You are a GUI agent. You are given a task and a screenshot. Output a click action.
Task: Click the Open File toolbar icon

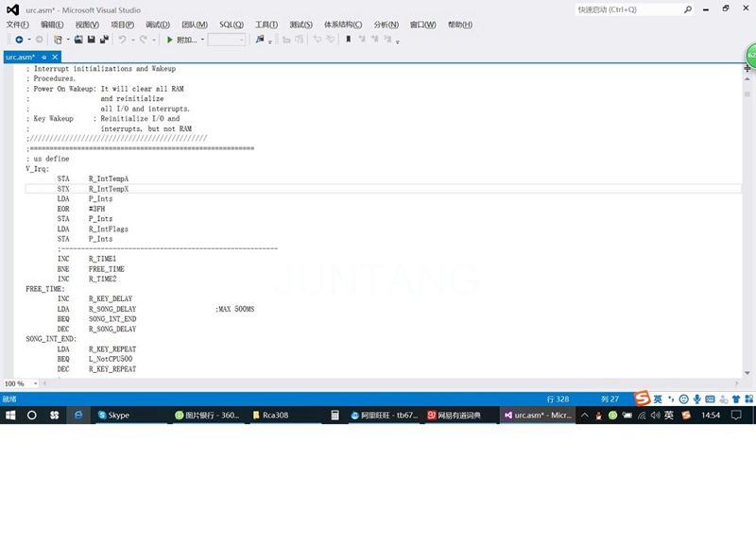point(78,40)
